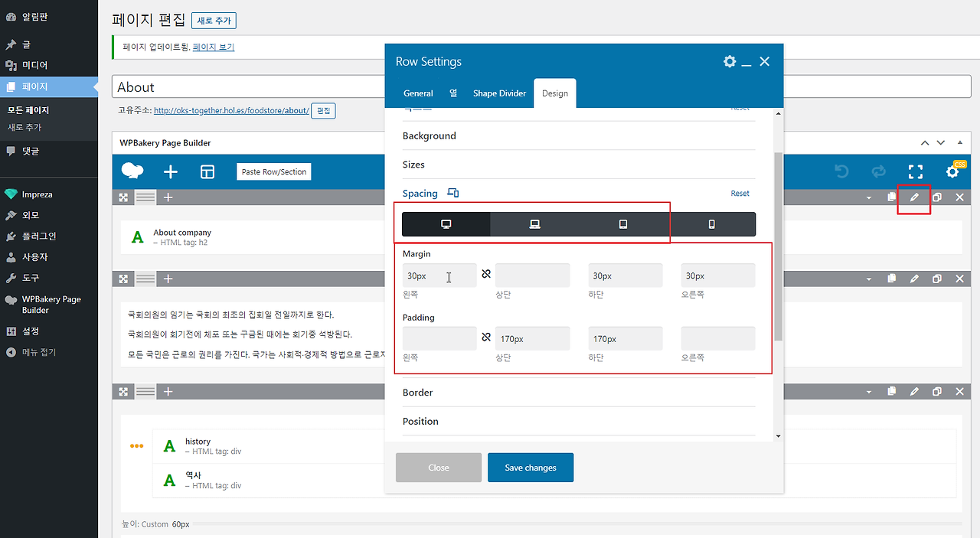Select tablet device spacing view
Screen dimensions: 980x538
tap(623, 224)
